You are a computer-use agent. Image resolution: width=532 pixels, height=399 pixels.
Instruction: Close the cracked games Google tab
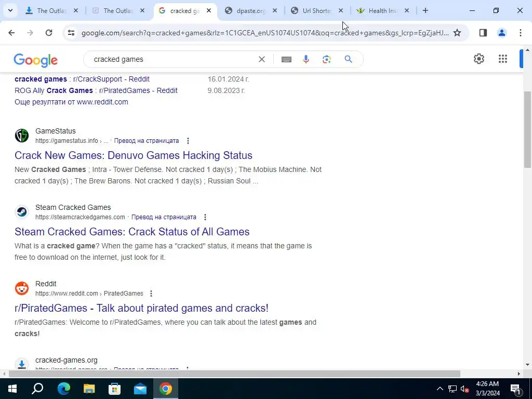[209, 10]
